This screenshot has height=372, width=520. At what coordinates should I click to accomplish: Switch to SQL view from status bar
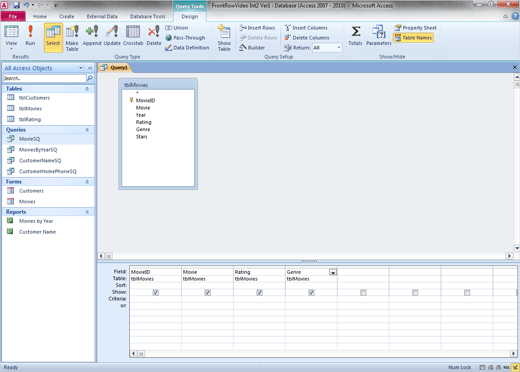pyautogui.click(x=507, y=367)
